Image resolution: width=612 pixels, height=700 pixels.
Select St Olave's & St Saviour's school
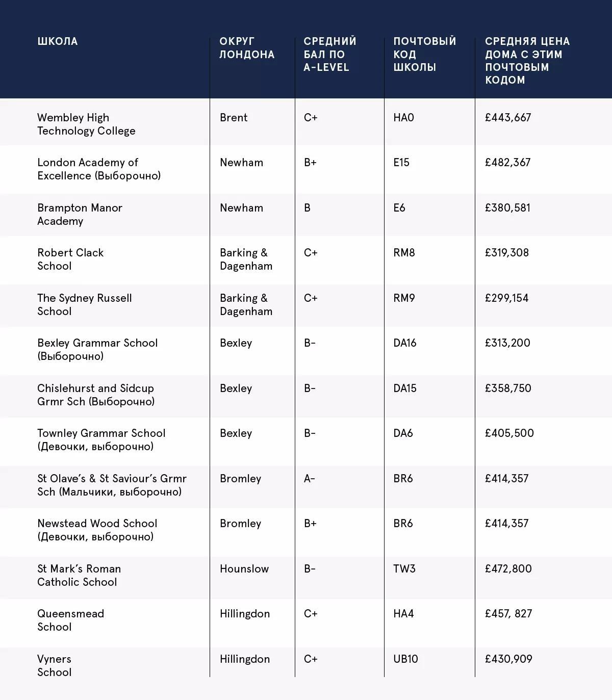[x=112, y=485]
